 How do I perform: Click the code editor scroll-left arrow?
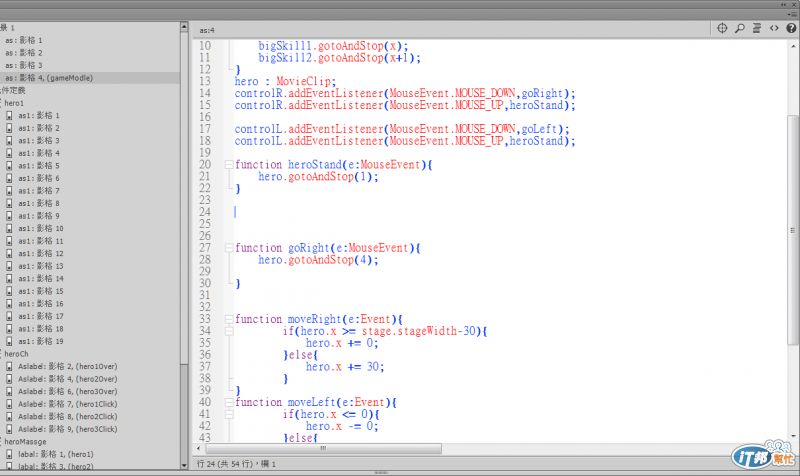198,448
